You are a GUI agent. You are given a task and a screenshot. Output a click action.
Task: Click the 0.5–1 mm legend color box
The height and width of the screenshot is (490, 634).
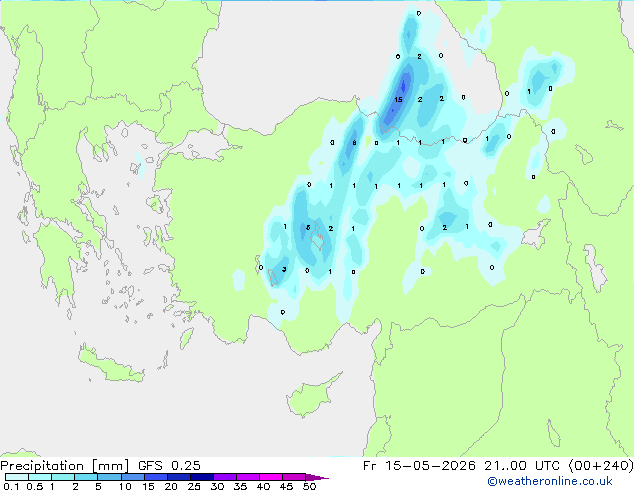(40, 477)
